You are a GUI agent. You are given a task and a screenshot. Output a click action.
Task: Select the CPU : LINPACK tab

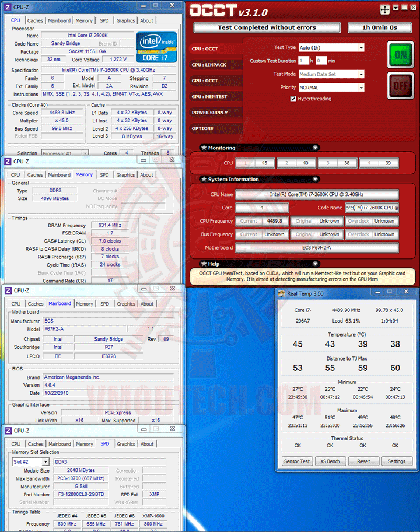click(x=216, y=65)
